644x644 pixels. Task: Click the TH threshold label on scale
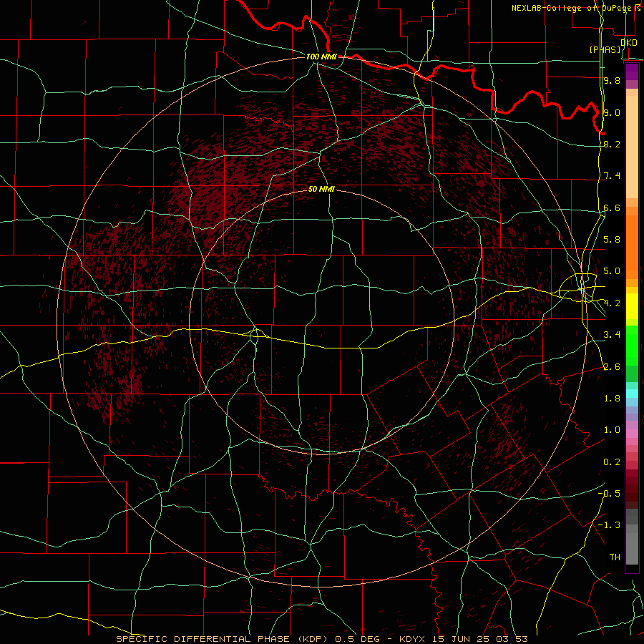coord(615,557)
